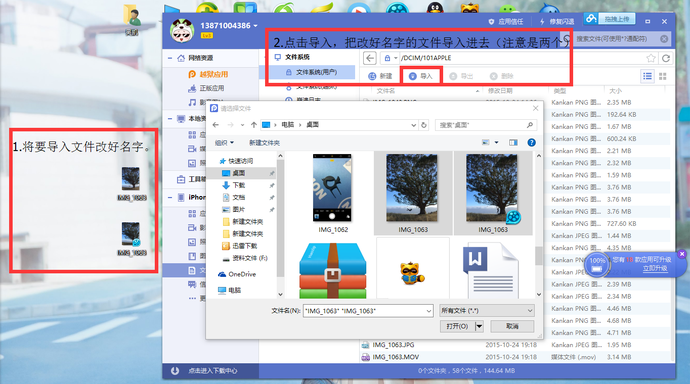Click 应用信任 shield option in title bar
Viewport: 690px width, 384px height.
tap(506, 22)
